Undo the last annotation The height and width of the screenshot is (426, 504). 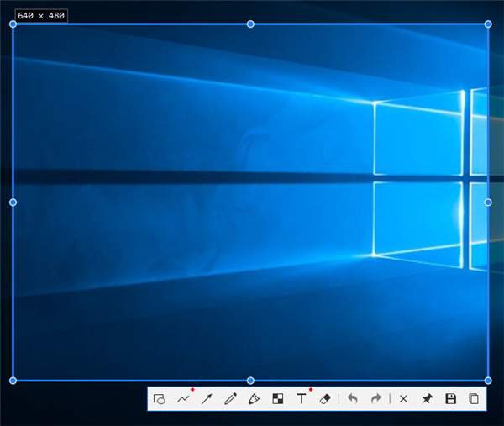[x=353, y=399]
